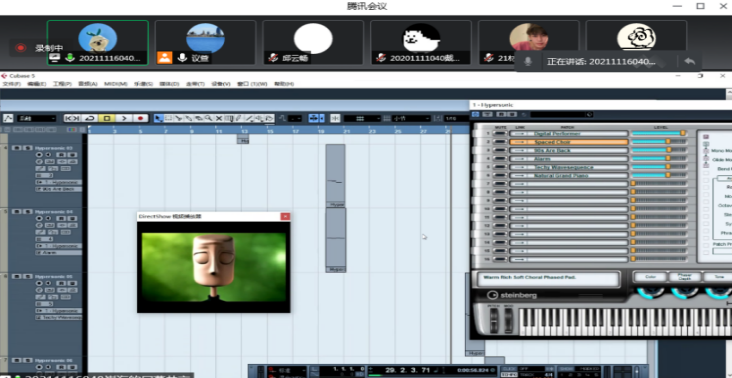The height and width of the screenshot is (378, 732).
Task: Click the Stop button in the toolbar
Action: point(106,119)
